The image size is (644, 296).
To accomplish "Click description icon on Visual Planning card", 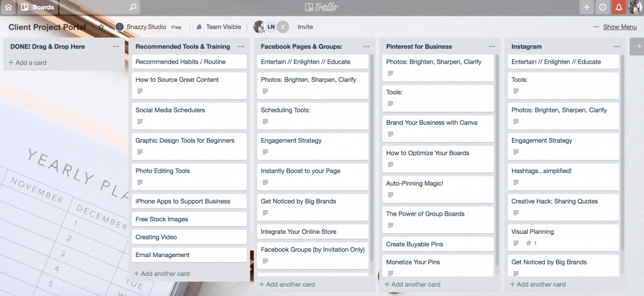I will click(x=516, y=243).
